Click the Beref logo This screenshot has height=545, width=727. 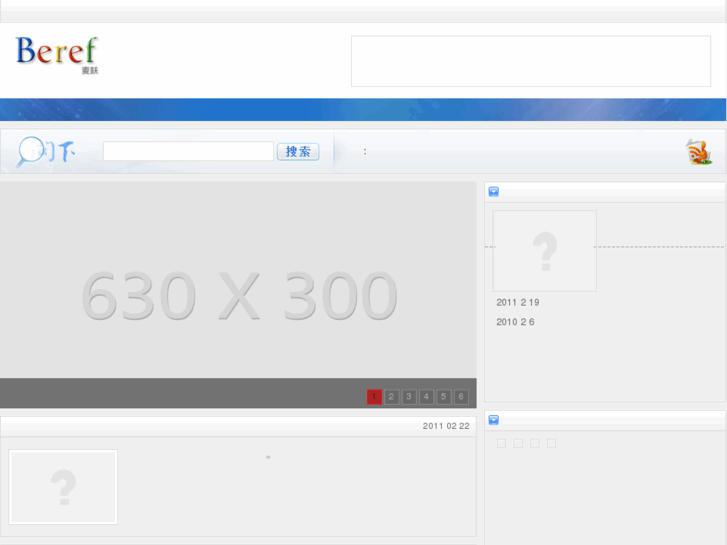[x=57, y=55]
